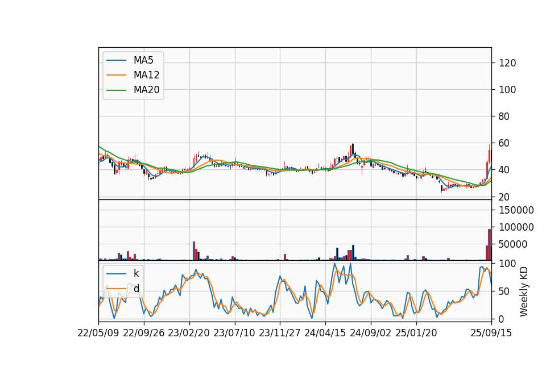546x392 pixels.
Task: Click the 24/04/15 date label
Action: click(325, 333)
